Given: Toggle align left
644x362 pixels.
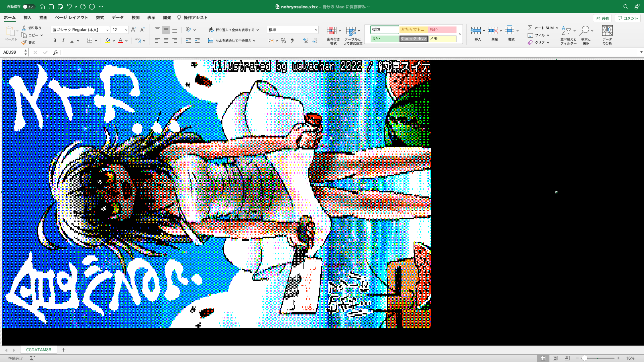Looking at the screenshot, I should tap(157, 41).
